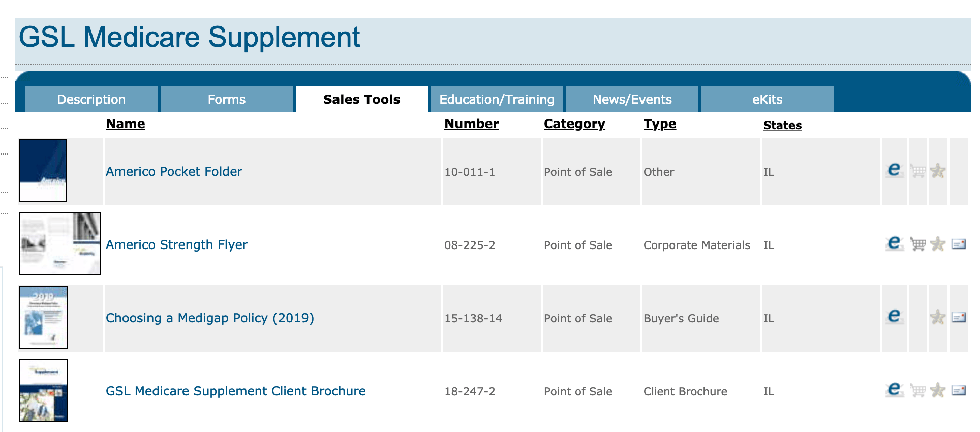Image resolution: width=980 pixels, height=432 pixels.
Task: Open the Americo Strength Flyer link
Action: pyautogui.click(x=177, y=245)
